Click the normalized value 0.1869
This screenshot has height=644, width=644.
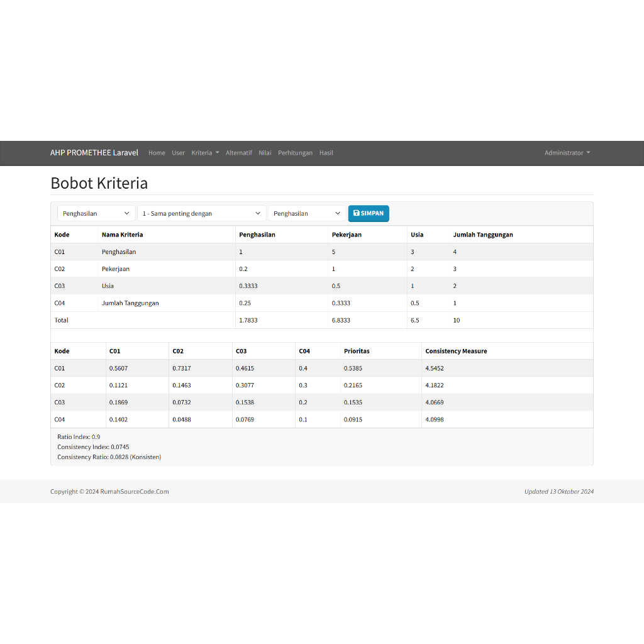click(x=118, y=402)
